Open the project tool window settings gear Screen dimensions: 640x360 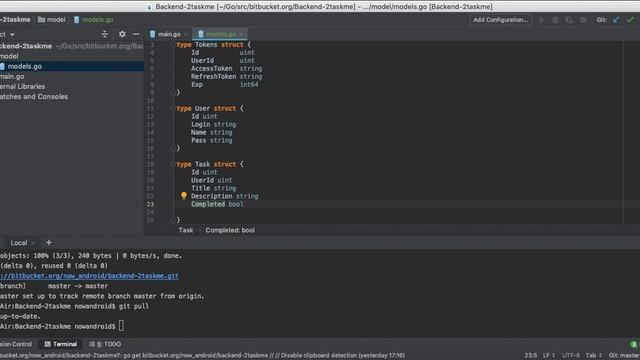(122, 34)
